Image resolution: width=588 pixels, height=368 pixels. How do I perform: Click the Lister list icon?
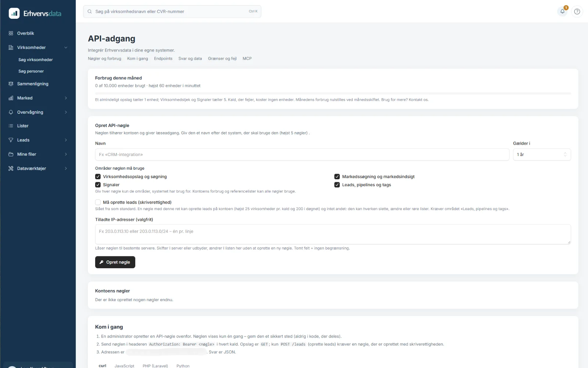point(11,126)
